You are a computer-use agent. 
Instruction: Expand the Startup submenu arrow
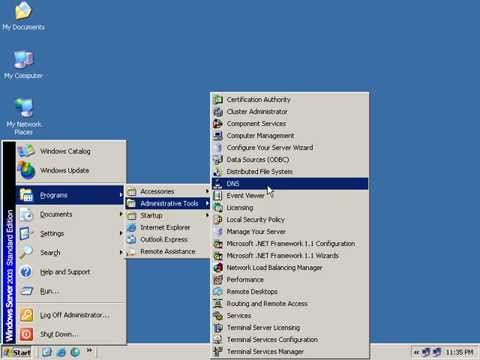pyautogui.click(x=207, y=215)
